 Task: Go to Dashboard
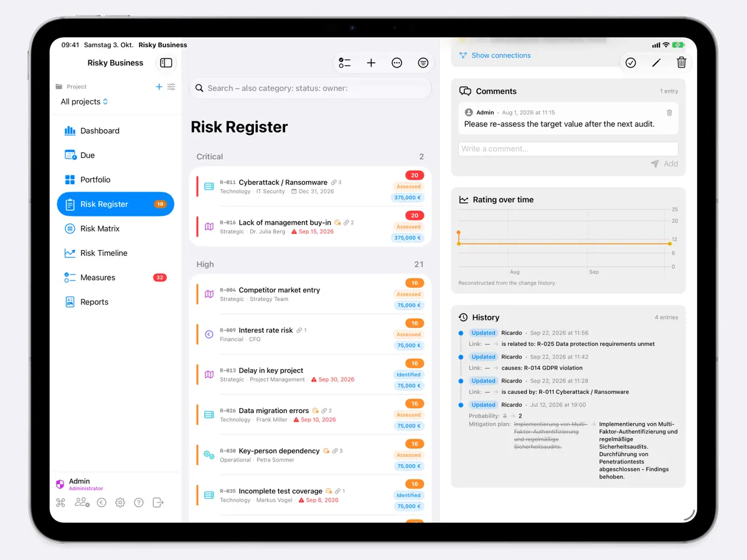point(115,131)
